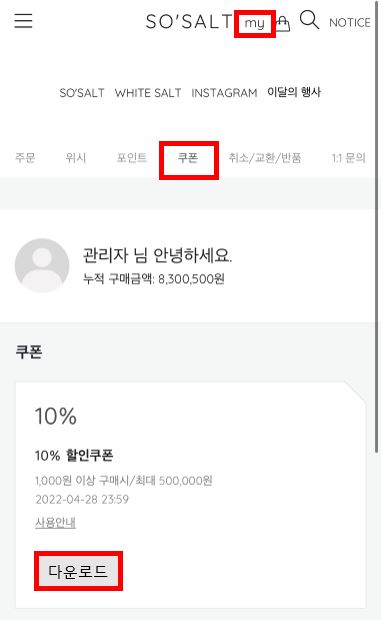
Task: Switch to the 포인트 tab
Action: [x=132, y=158]
